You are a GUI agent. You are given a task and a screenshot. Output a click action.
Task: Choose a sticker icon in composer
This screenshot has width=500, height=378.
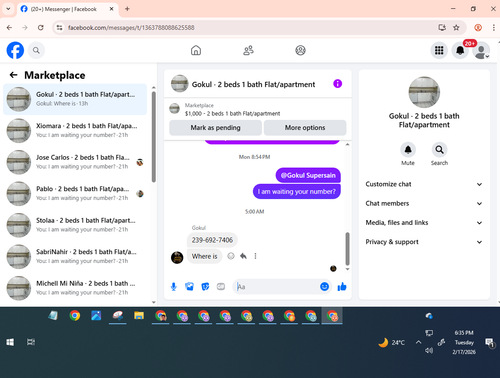click(205, 287)
